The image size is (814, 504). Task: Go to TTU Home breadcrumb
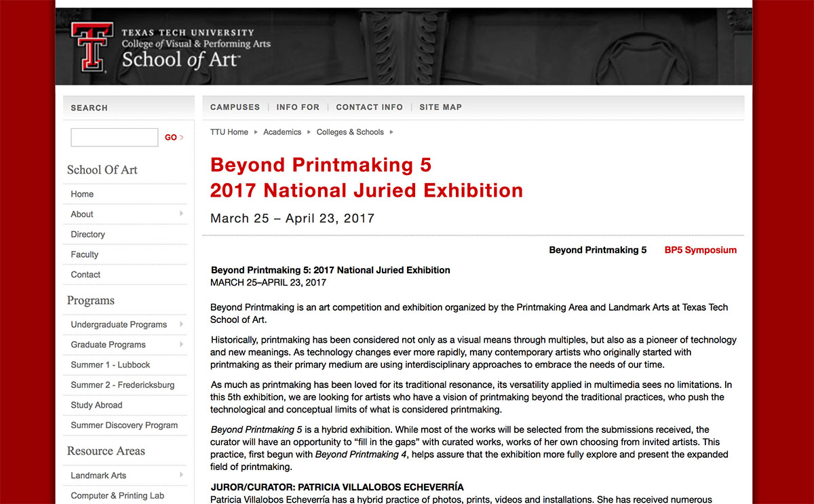point(229,132)
